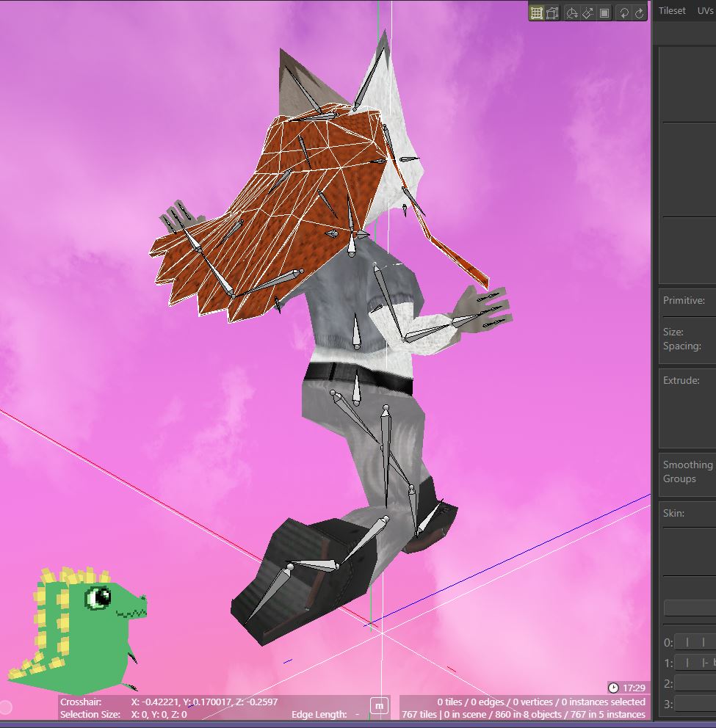This screenshot has height=728, width=716.
Task: Toggle the 'm' measurement button near Edge Length
Action: pyautogui.click(x=380, y=707)
